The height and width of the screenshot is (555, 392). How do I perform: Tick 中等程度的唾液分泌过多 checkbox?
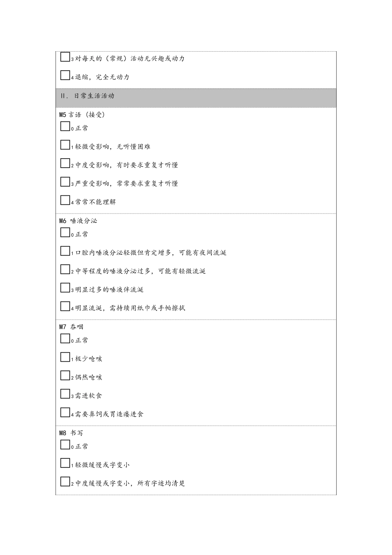pyautogui.click(x=65, y=270)
